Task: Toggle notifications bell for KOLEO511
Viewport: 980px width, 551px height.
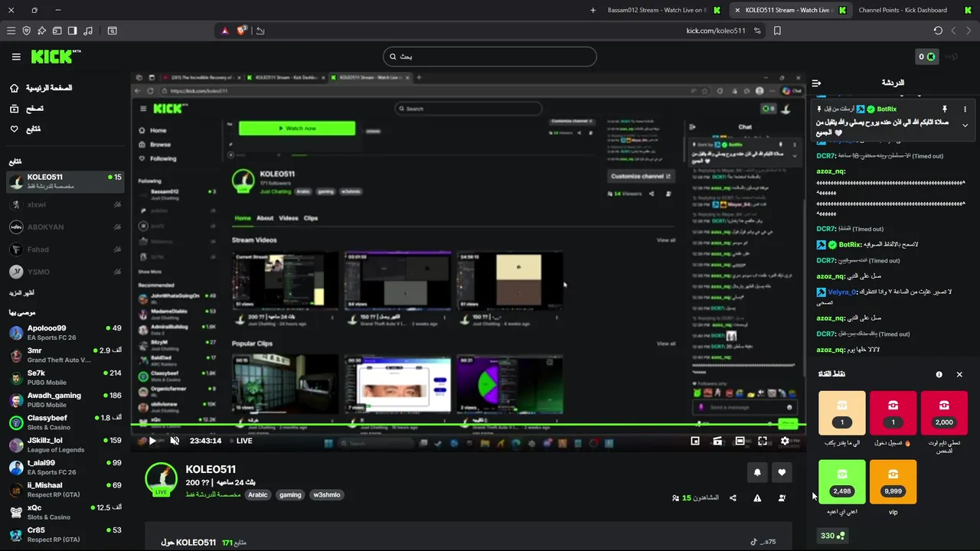Action: pos(757,473)
